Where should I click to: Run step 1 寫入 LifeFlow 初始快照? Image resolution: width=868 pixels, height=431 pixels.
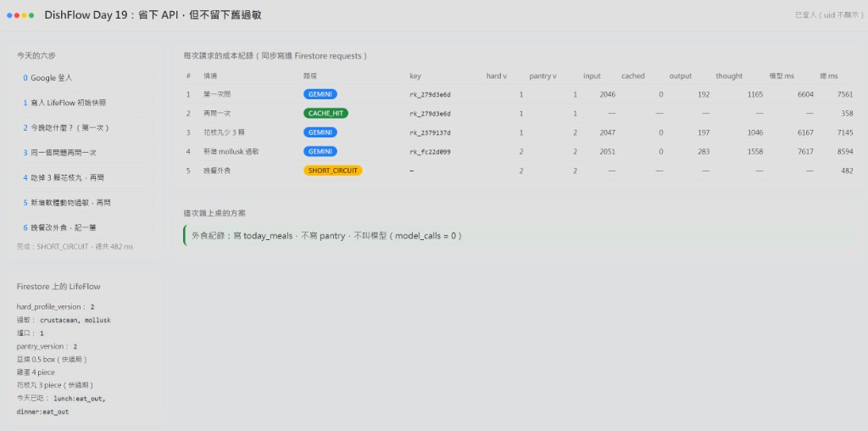point(85,103)
